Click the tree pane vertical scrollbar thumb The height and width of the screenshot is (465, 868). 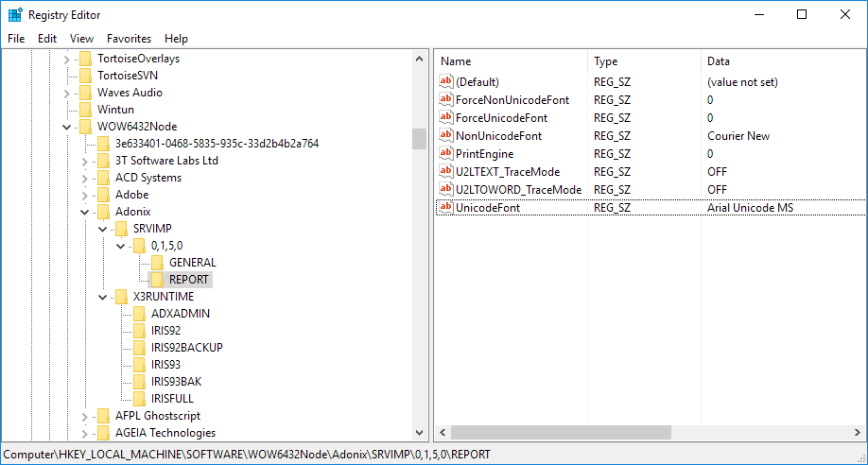coord(419,139)
